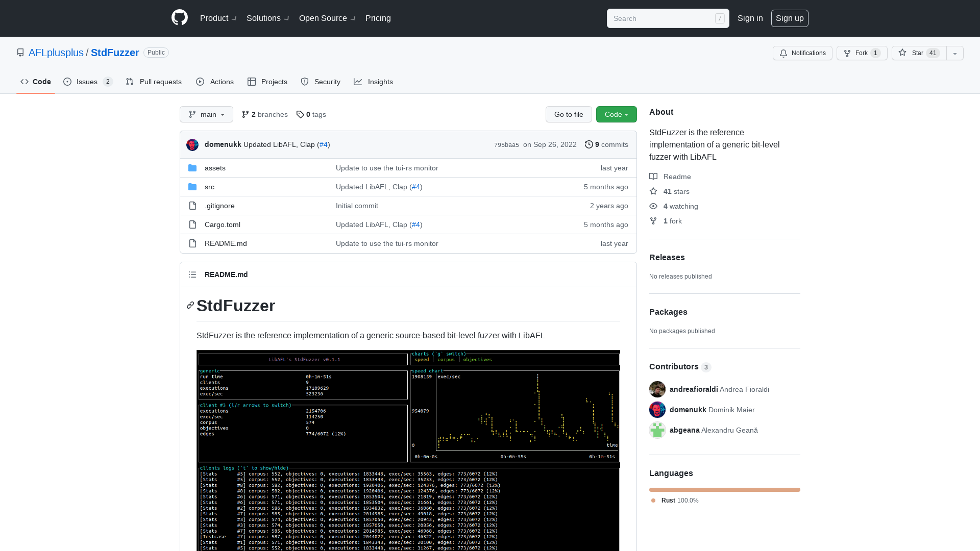Open the 9 commits link
Image resolution: width=980 pixels, height=551 pixels.
coord(606,144)
